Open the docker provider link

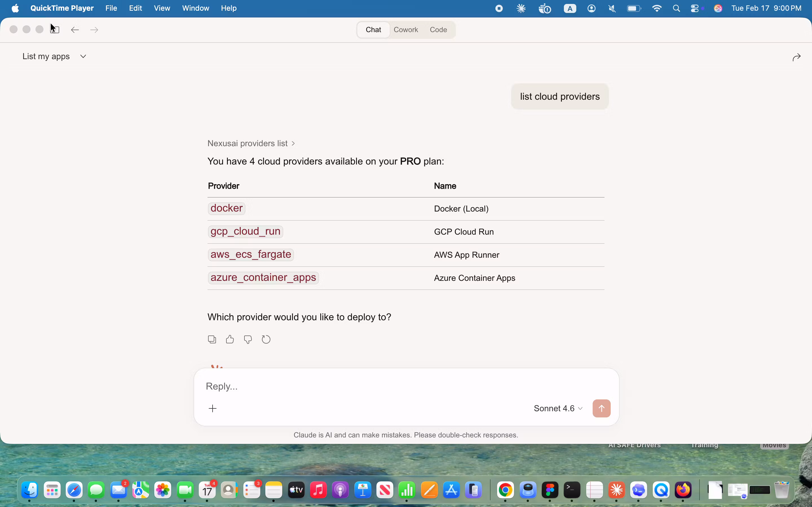226,208
